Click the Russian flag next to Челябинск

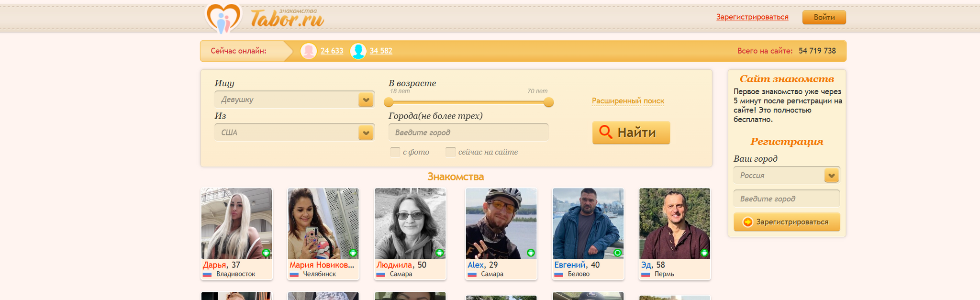point(294,275)
